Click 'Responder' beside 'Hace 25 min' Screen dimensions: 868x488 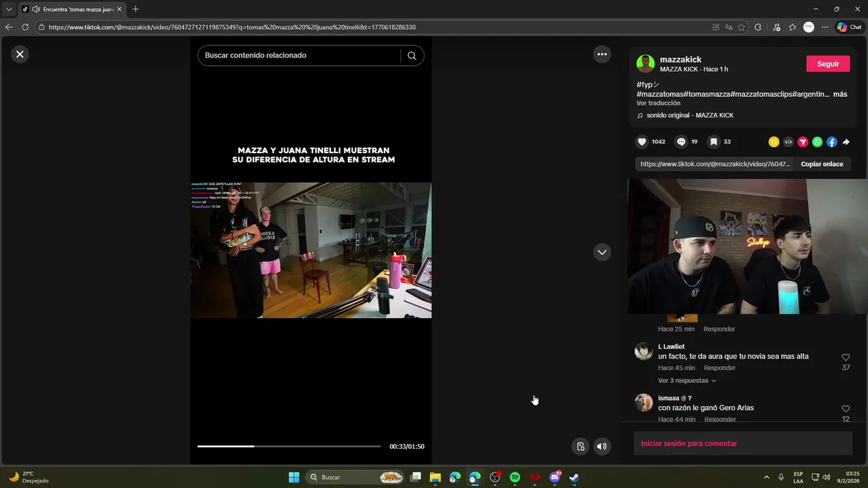click(x=719, y=329)
